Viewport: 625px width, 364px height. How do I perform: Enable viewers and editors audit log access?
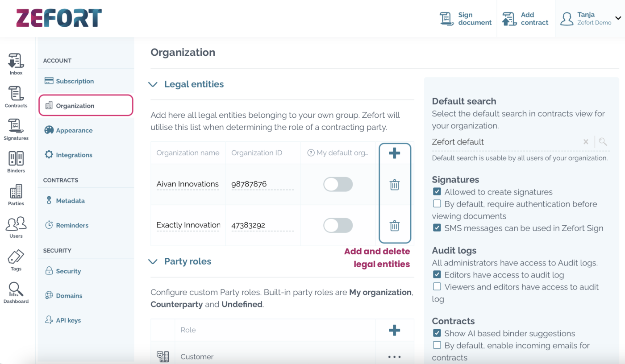pos(437,287)
